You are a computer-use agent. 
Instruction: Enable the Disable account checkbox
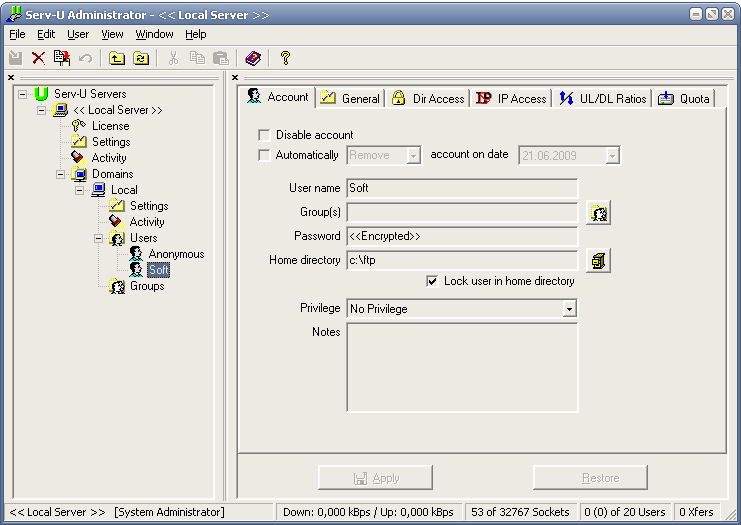click(x=264, y=135)
